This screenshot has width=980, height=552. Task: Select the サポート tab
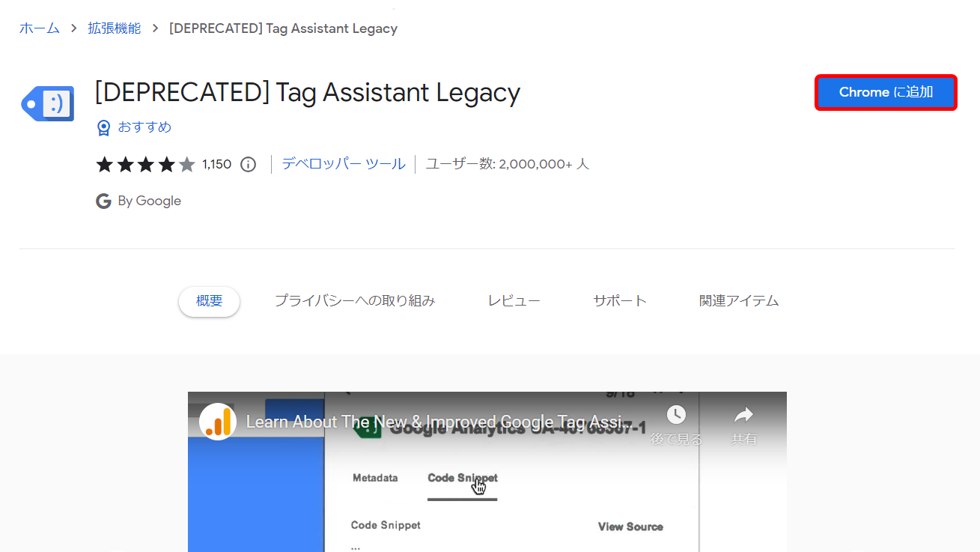coord(620,300)
